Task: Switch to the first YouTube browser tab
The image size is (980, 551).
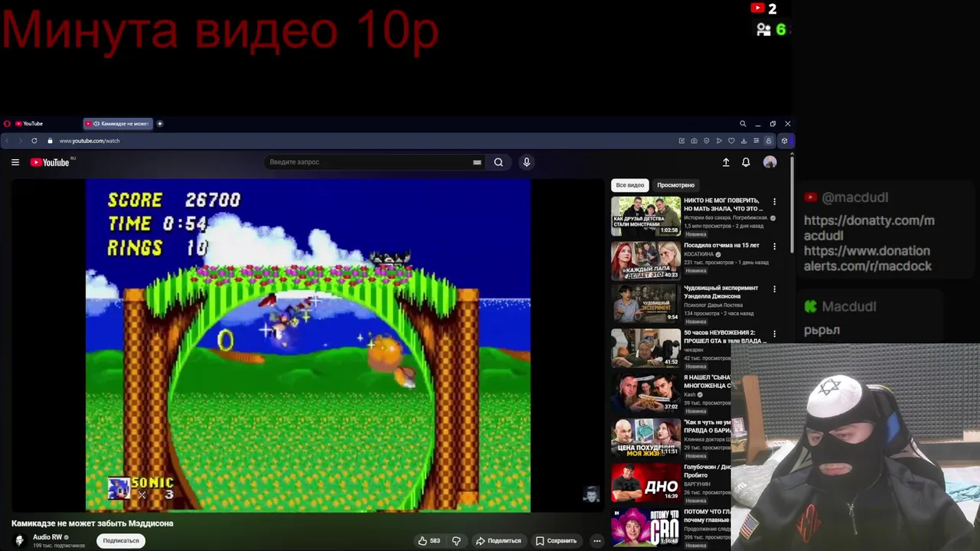Action: [x=47, y=123]
